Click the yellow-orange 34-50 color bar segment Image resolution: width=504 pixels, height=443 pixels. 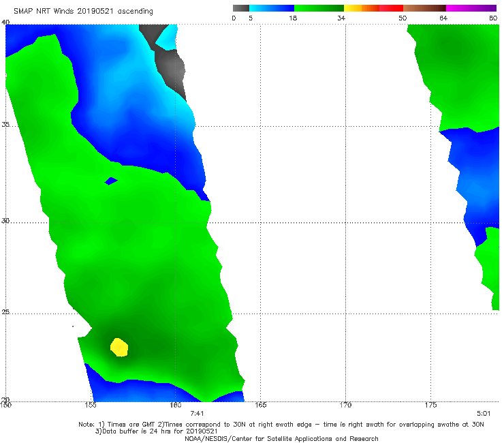373,8
